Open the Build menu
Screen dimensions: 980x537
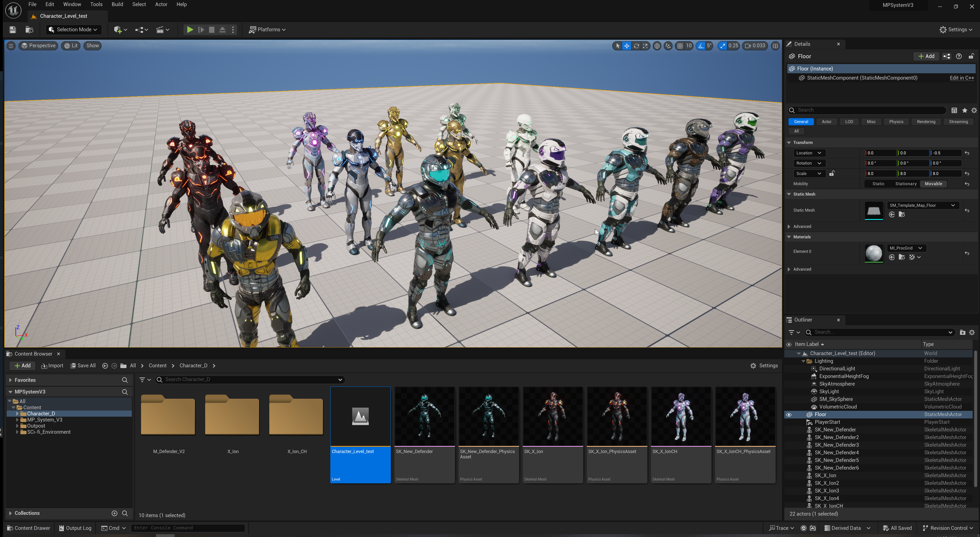click(117, 4)
